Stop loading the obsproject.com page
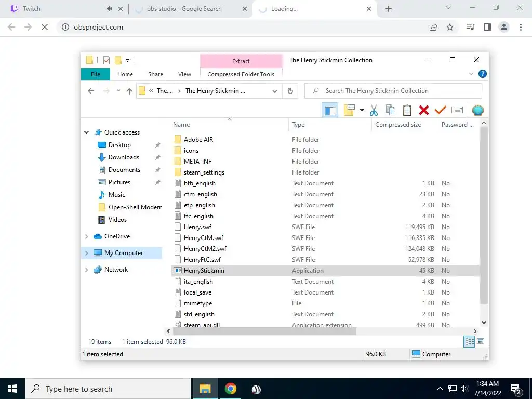The image size is (532, 399). [x=45, y=27]
